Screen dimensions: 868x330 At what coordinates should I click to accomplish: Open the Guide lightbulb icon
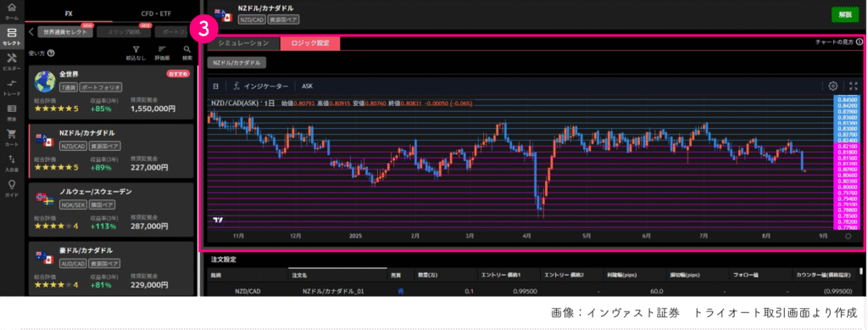tap(12, 187)
